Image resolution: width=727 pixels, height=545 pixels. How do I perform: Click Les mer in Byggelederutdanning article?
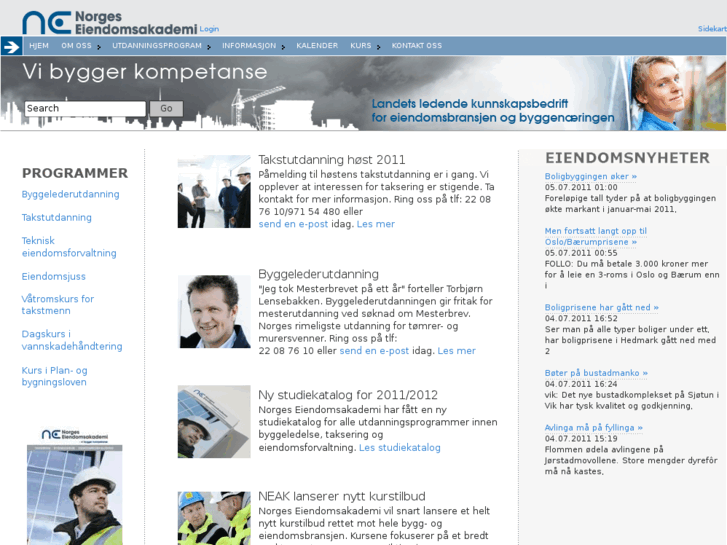pos(457,351)
